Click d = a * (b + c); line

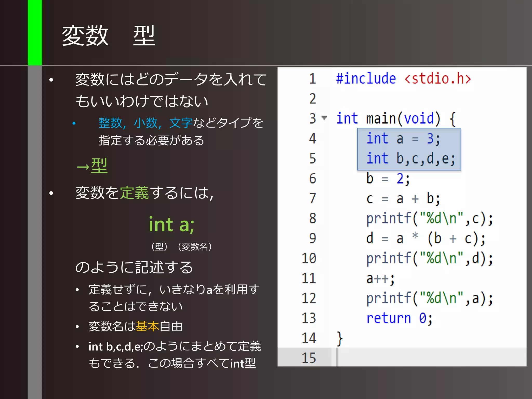pos(426,238)
